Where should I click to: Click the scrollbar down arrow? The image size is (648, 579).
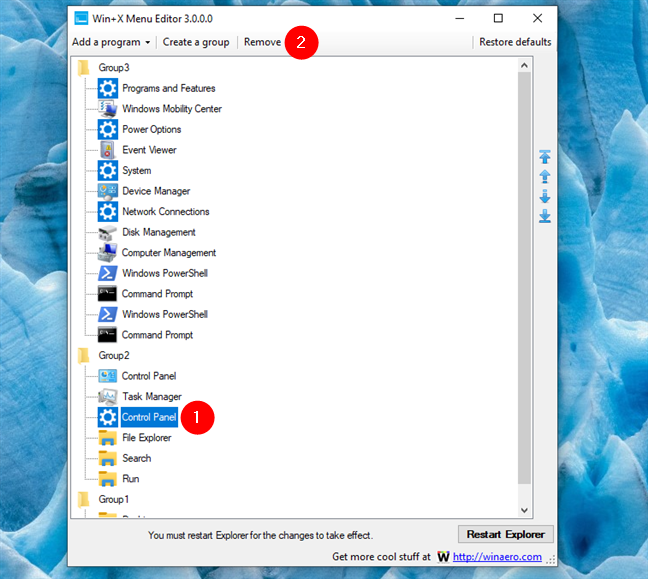point(524,510)
